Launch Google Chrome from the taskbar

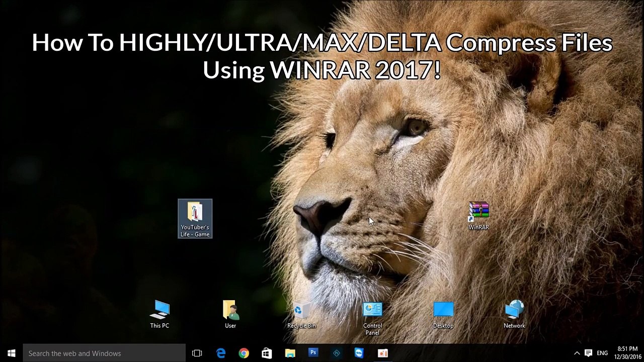pos(244,353)
